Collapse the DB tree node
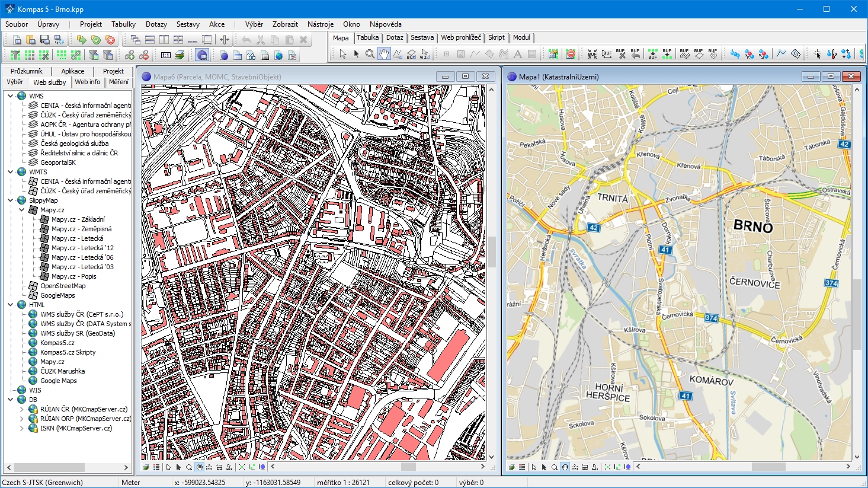The width and height of the screenshot is (868, 488). [x=10, y=400]
